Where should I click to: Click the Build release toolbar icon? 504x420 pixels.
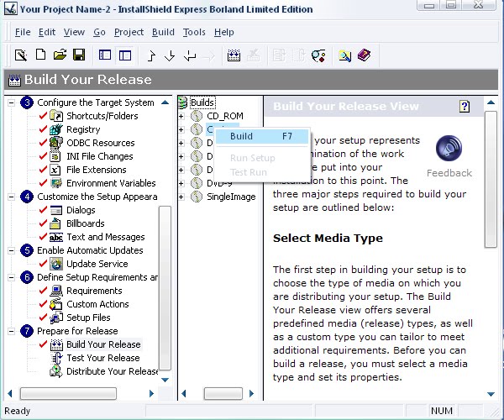pos(234,55)
